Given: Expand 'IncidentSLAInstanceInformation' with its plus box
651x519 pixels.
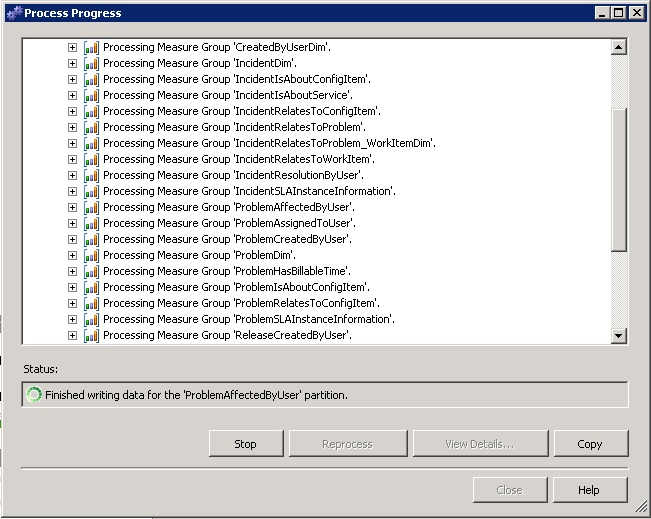Looking at the screenshot, I should coord(72,191).
